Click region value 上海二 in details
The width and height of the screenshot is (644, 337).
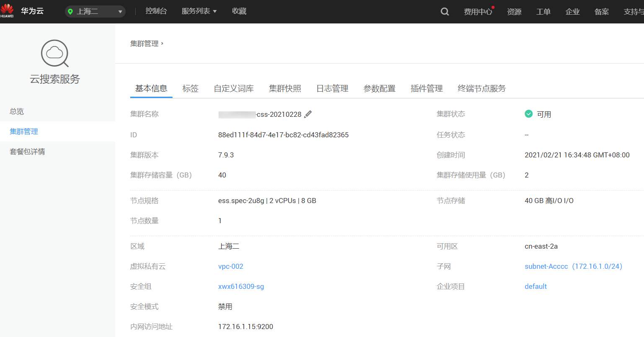coord(229,246)
